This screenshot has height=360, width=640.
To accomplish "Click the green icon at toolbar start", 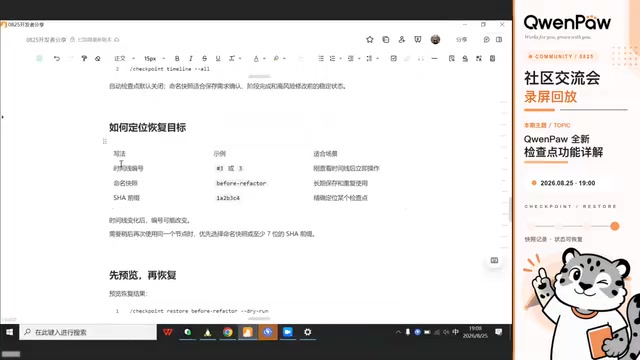I will point(39,59).
